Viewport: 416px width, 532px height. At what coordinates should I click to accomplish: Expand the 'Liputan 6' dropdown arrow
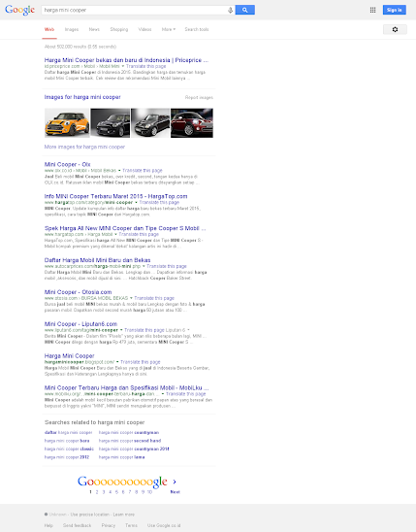[188, 330]
